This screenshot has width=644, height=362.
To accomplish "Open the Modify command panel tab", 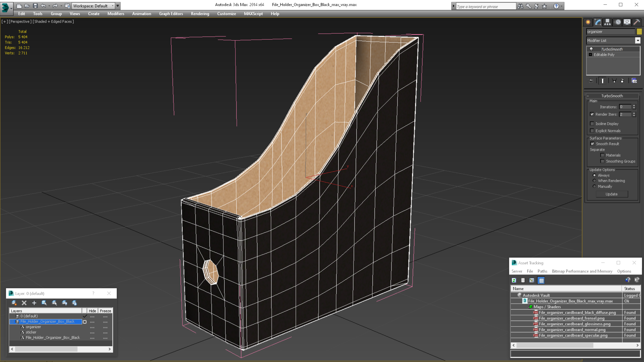I will tap(598, 22).
